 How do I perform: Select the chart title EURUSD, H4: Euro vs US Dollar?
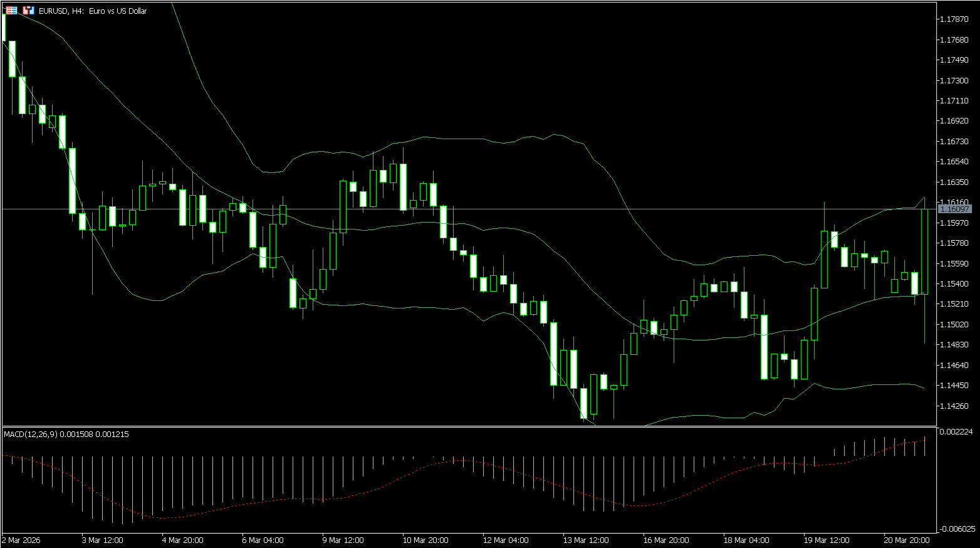pos(93,11)
